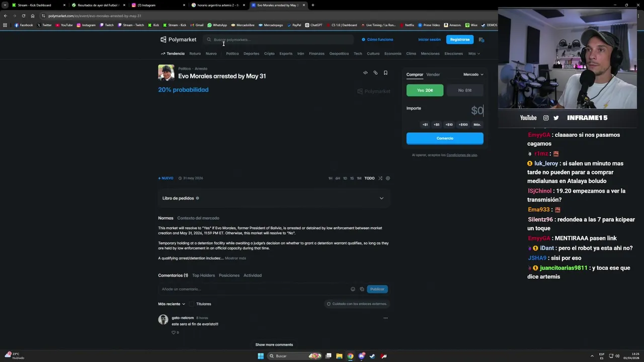Select the TODO chart timeframe
The width and height of the screenshot is (644, 362).
tap(369, 178)
